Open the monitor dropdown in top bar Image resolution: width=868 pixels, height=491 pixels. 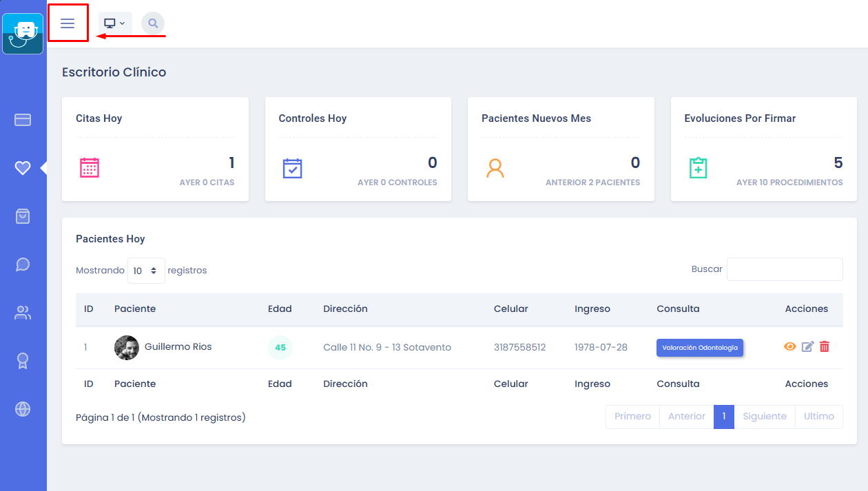[x=114, y=23]
